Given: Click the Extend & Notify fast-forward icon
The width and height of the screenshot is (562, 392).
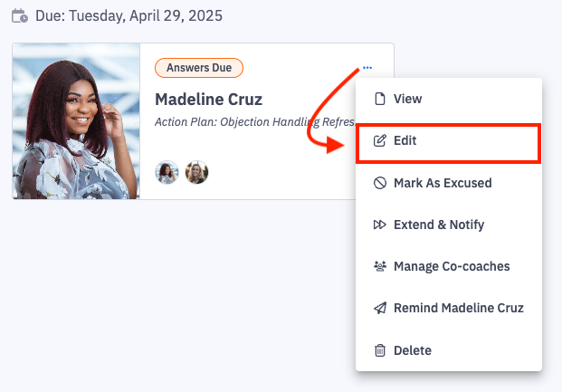Looking at the screenshot, I should coord(380,225).
